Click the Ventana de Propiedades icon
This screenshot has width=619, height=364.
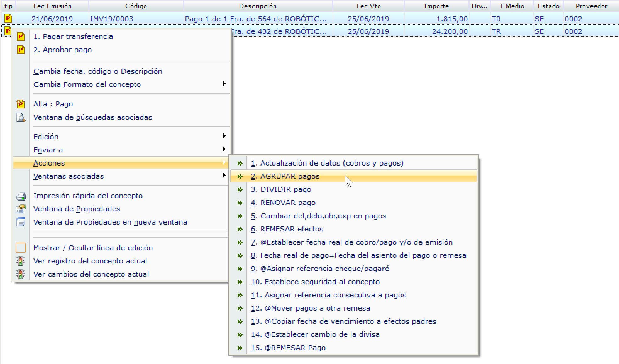point(21,209)
